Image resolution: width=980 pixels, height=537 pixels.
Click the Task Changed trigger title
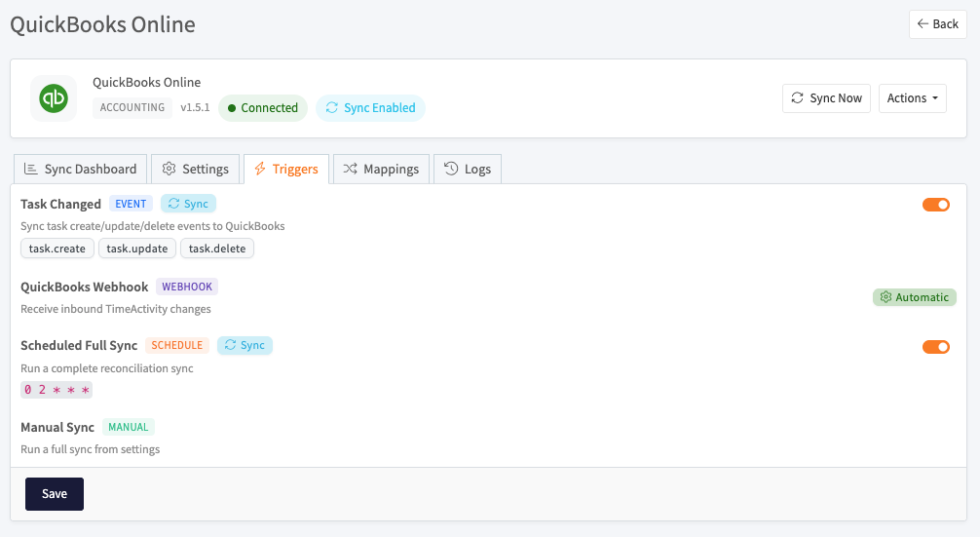tap(60, 204)
